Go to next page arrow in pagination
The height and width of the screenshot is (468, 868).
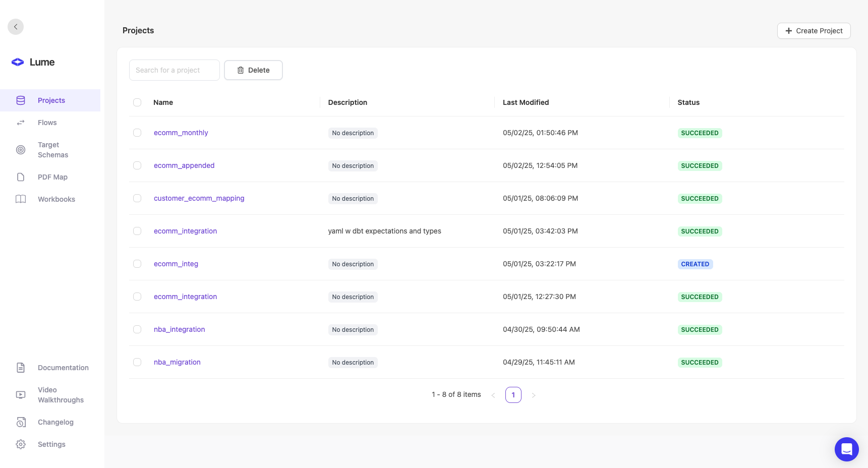[534, 395]
